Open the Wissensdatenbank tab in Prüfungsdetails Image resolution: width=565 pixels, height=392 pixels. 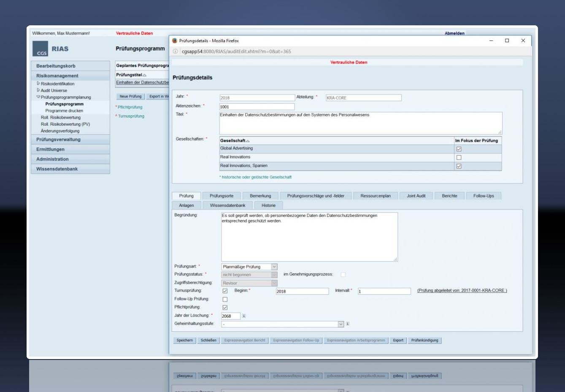(x=227, y=205)
